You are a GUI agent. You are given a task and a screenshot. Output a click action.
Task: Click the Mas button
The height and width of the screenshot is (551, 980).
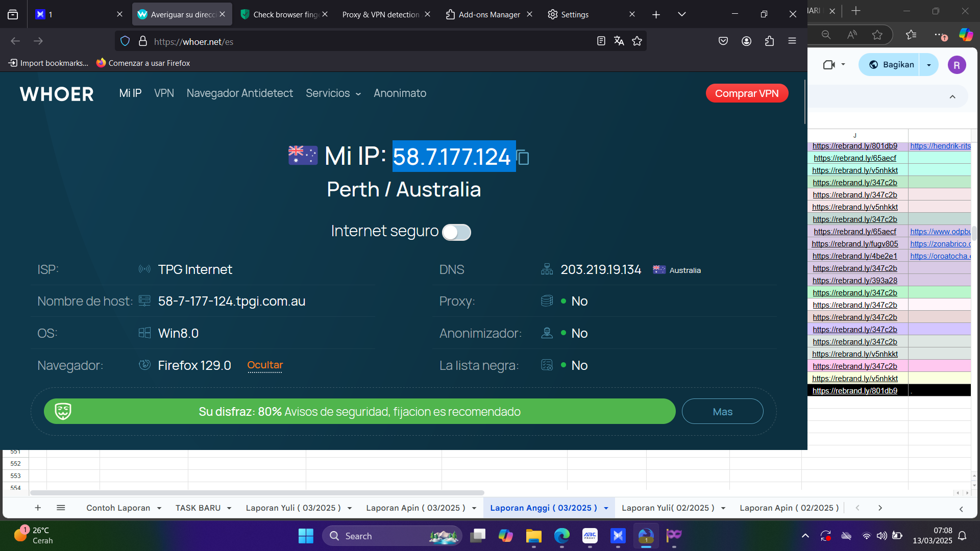(x=722, y=411)
